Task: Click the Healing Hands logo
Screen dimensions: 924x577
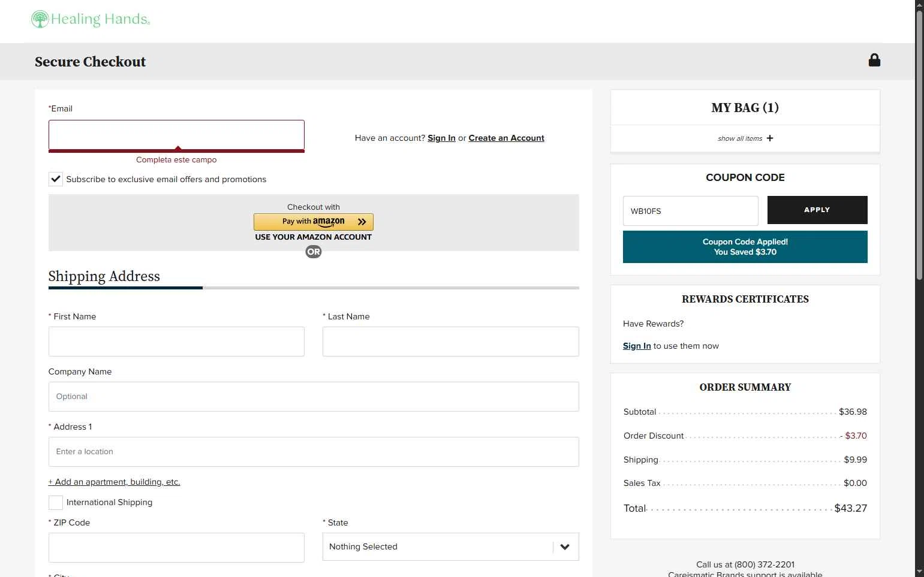Action: pyautogui.click(x=91, y=19)
